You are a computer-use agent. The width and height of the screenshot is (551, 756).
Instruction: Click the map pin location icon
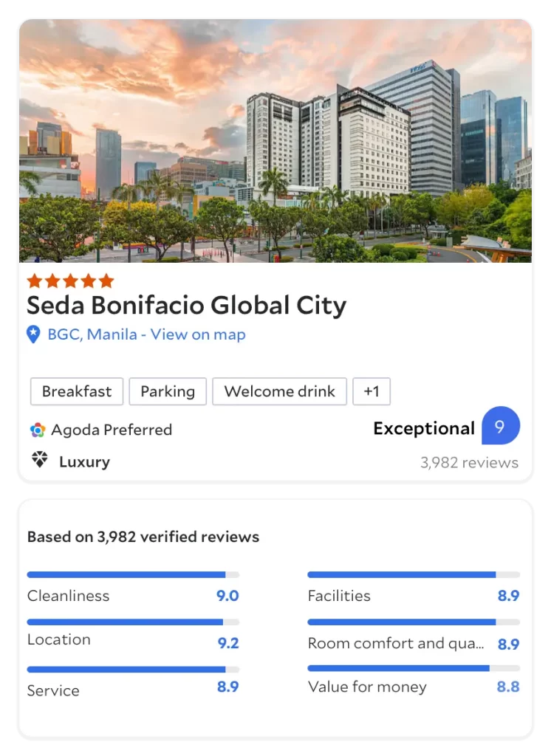[33, 334]
